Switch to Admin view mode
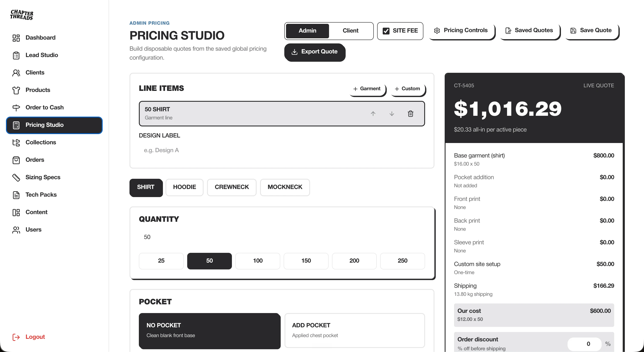Image resolution: width=644 pixels, height=352 pixels. [307, 31]
